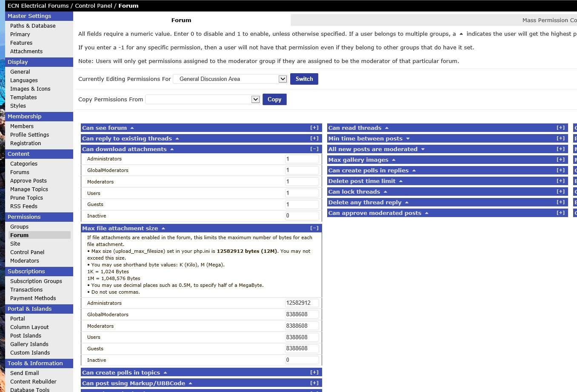Collapse the Max file attachment size section

[314, 228]
